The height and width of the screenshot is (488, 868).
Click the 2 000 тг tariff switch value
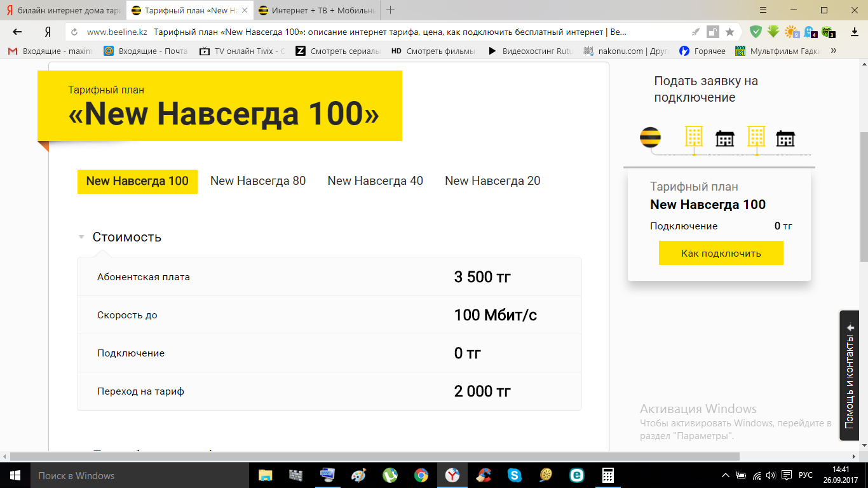click(483, 391)
